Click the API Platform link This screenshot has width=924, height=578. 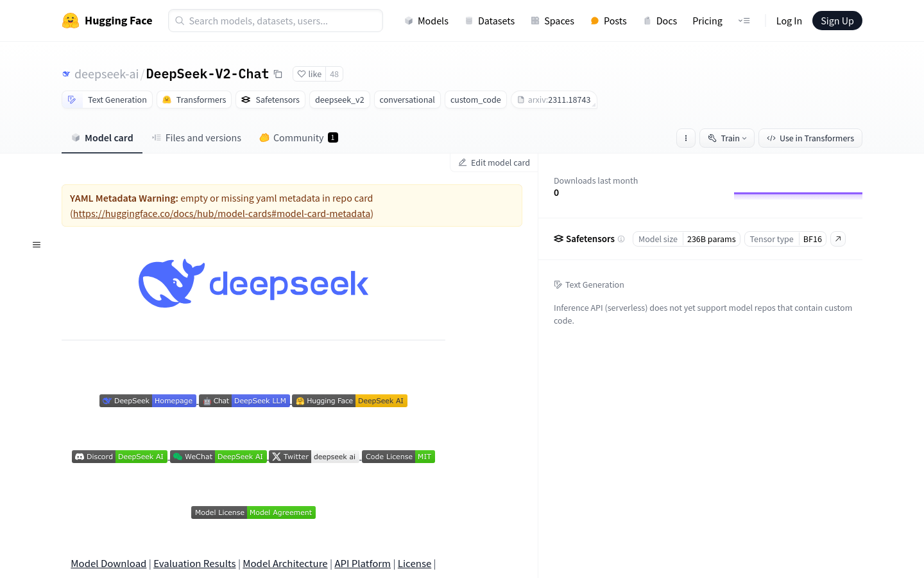[x=363, y=563]
